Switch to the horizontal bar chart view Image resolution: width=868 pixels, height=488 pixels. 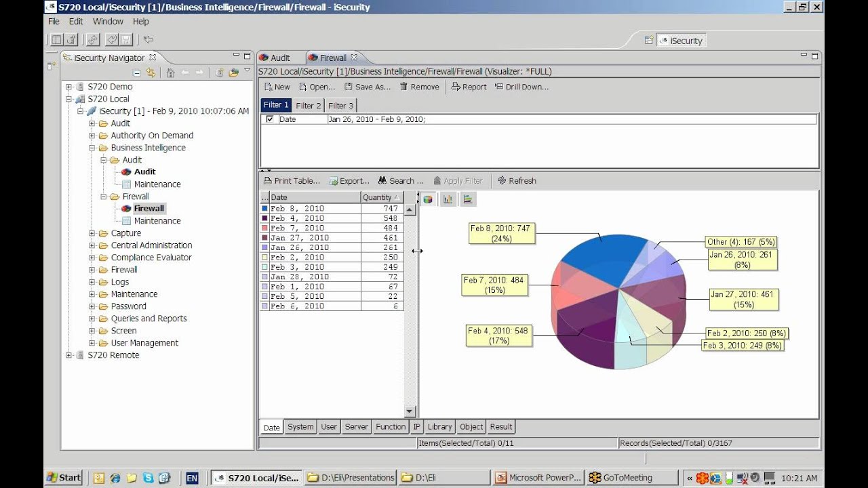[x=467, y=199]
